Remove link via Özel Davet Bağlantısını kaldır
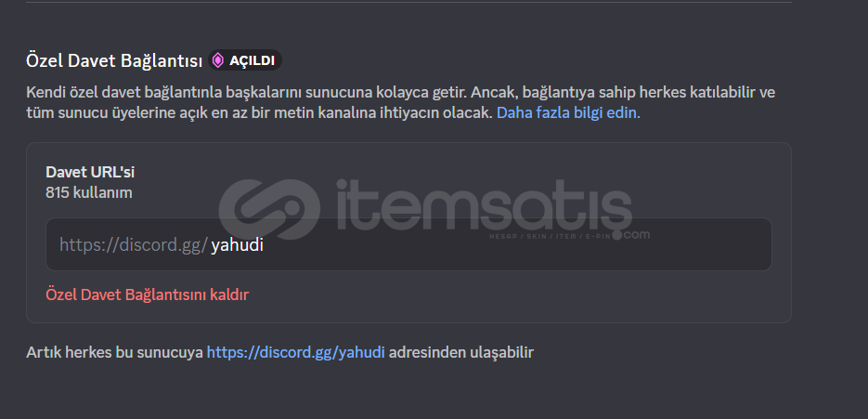This screenshot has height=419, width=868. click(x=148, y=295)
